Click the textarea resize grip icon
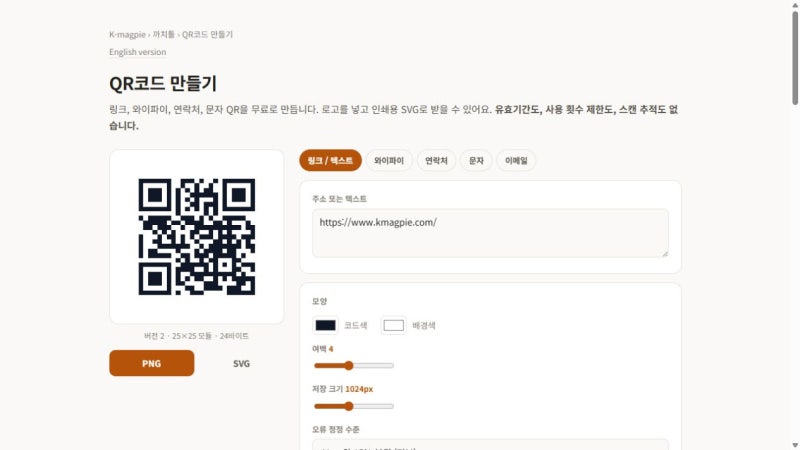Screen dimensions: 800x450 664,253
